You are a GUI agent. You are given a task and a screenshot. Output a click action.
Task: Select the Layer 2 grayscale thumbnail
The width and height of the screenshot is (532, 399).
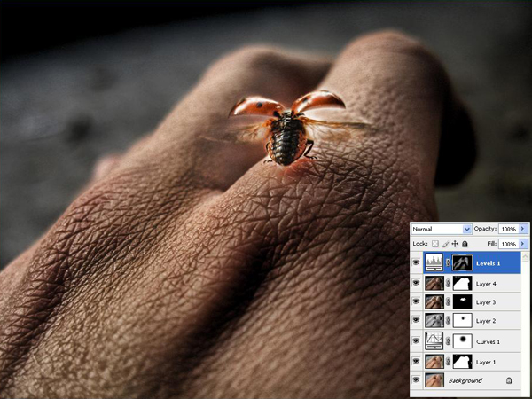[x=434, y=320]
